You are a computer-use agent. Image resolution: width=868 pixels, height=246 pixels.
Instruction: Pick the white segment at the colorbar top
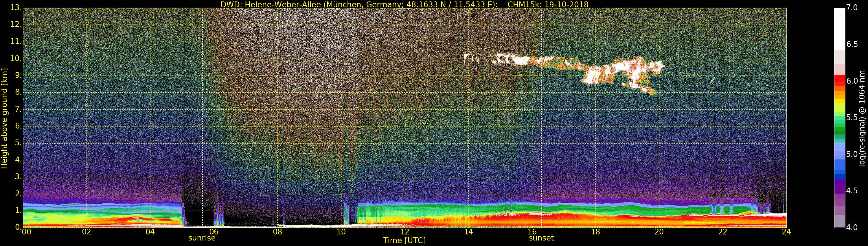839,29
